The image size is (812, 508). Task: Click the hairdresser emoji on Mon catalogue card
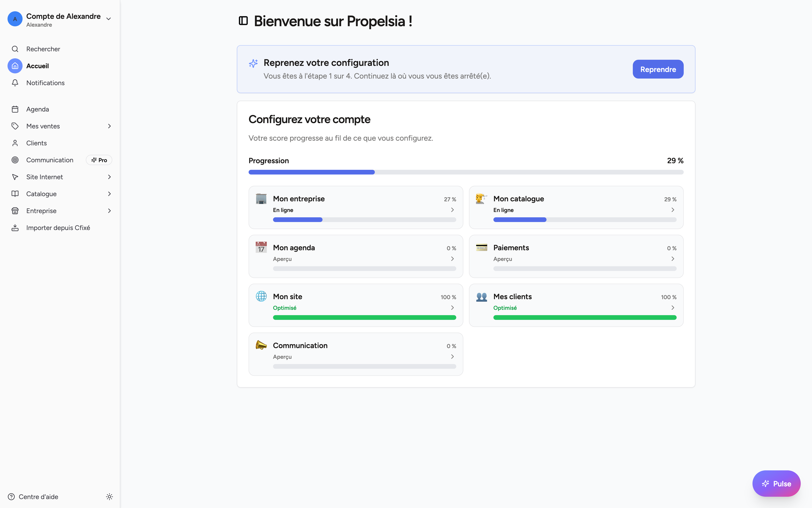point(481,198)
